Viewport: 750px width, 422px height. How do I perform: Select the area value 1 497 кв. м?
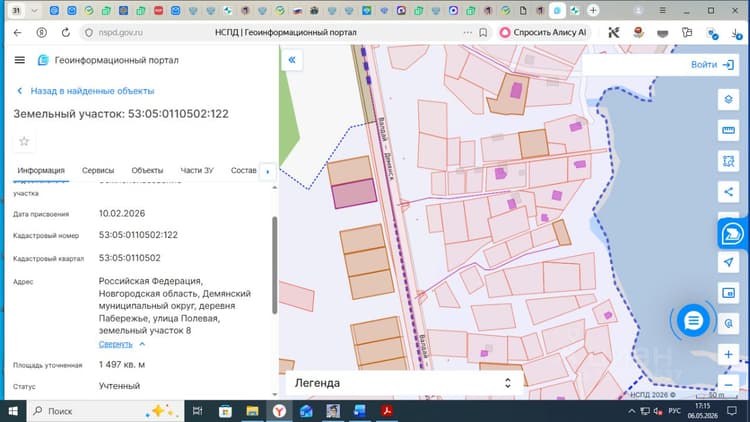(x=122, y=365)
